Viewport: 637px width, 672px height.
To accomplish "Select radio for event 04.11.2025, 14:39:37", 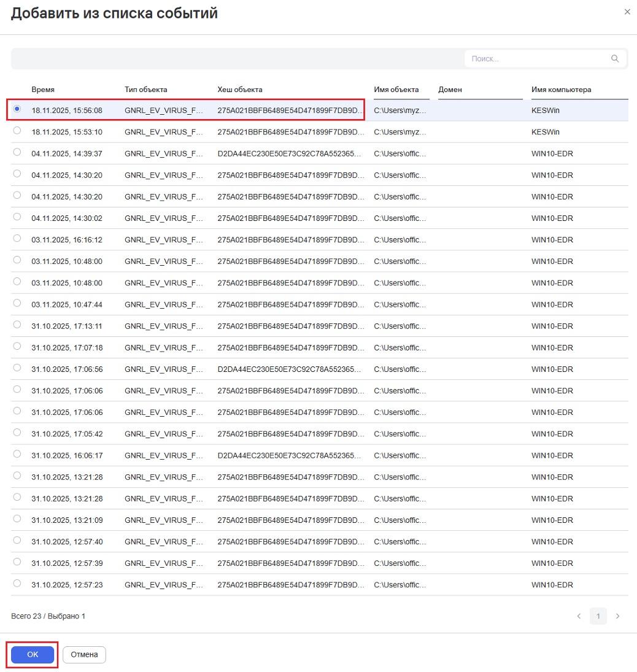I will coord(17,152).
